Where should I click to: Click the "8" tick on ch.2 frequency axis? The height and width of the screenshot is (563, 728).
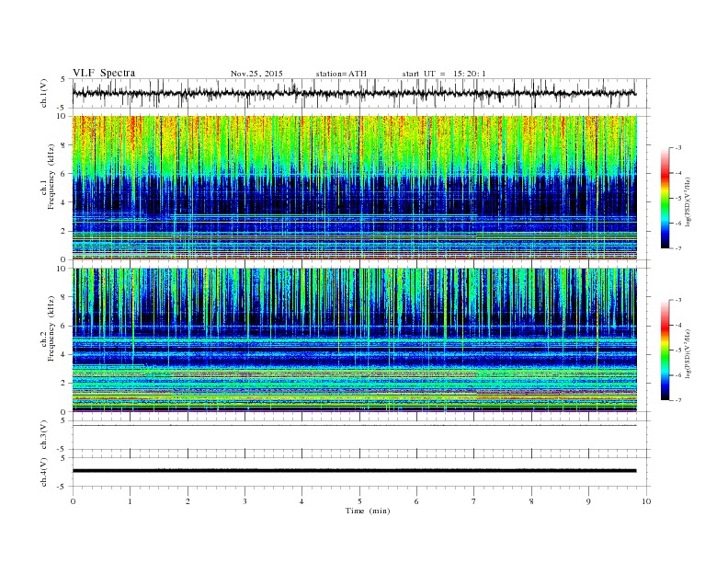pos(63,297)
